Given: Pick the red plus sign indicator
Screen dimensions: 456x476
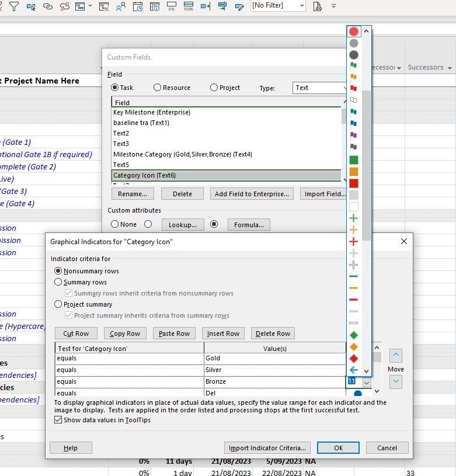Looking at the screenshot, I should click(353, 241).
